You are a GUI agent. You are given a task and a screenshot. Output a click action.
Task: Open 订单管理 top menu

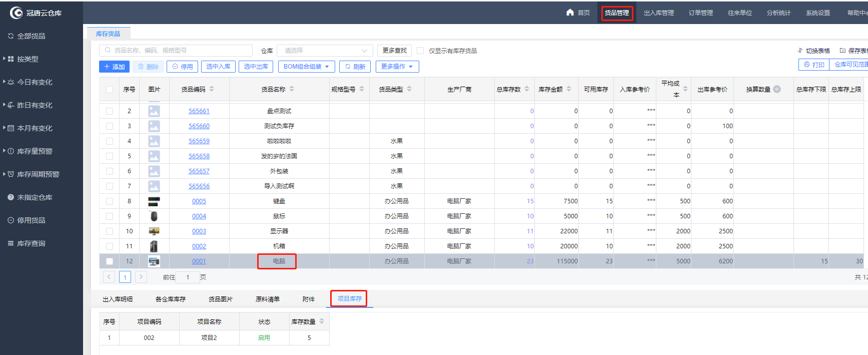(701, 13)
